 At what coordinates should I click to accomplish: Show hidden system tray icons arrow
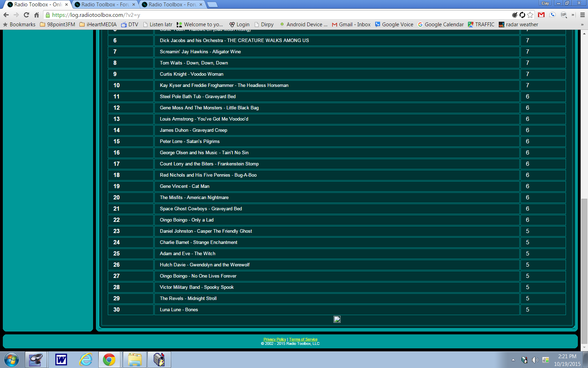[x=513, y=360]
